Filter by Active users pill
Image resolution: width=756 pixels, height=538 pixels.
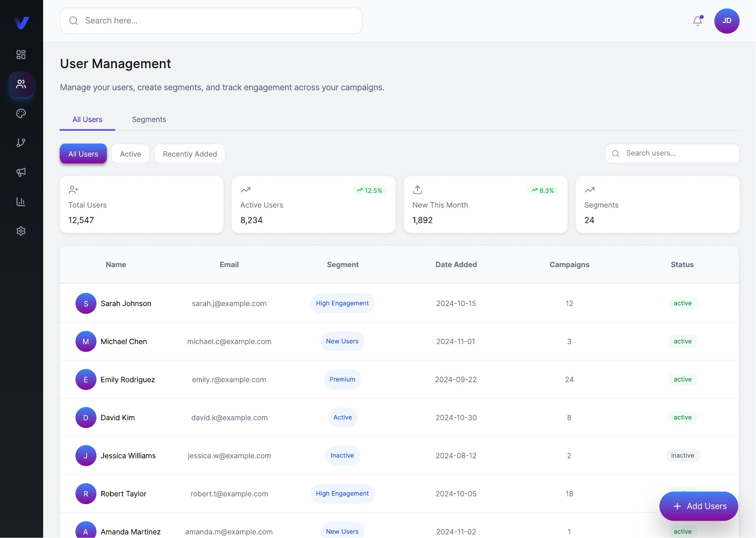tap(130, 154)
